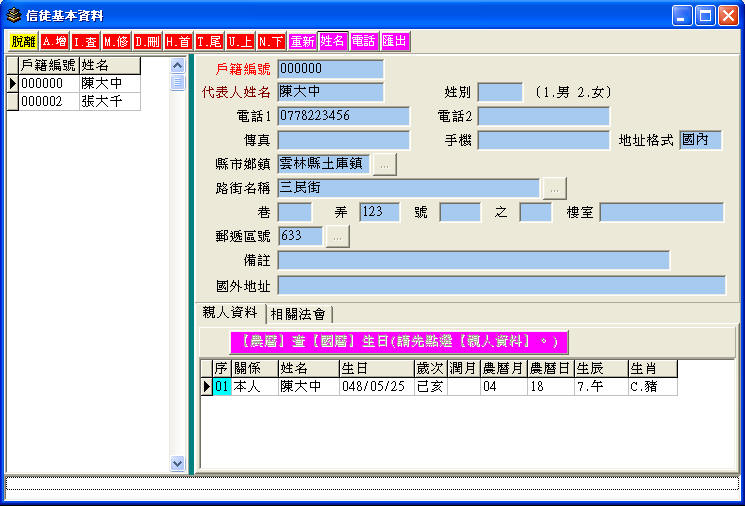Click the 手機 input field
745x506 pixels.
[544, 140]
